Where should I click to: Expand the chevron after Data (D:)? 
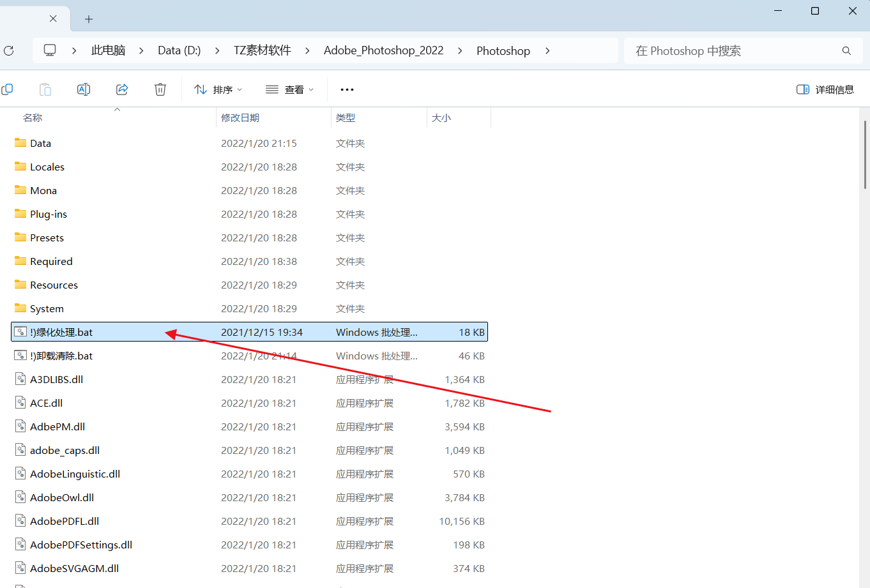pos(217,50)
